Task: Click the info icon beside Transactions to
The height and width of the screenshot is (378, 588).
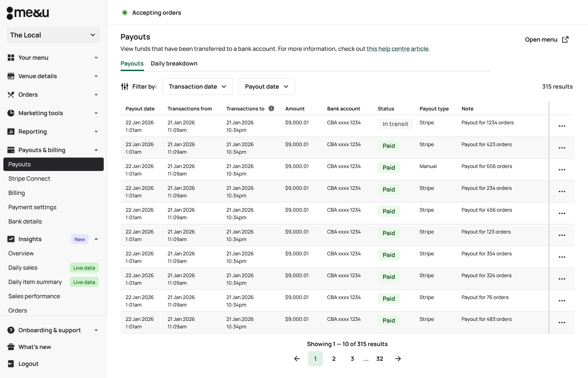Action: pos(271,108)
